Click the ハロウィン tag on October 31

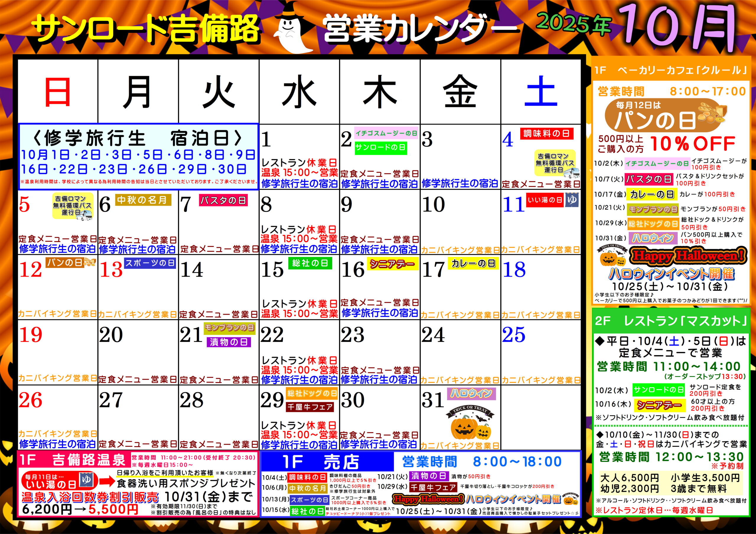(x=471, y=394)
